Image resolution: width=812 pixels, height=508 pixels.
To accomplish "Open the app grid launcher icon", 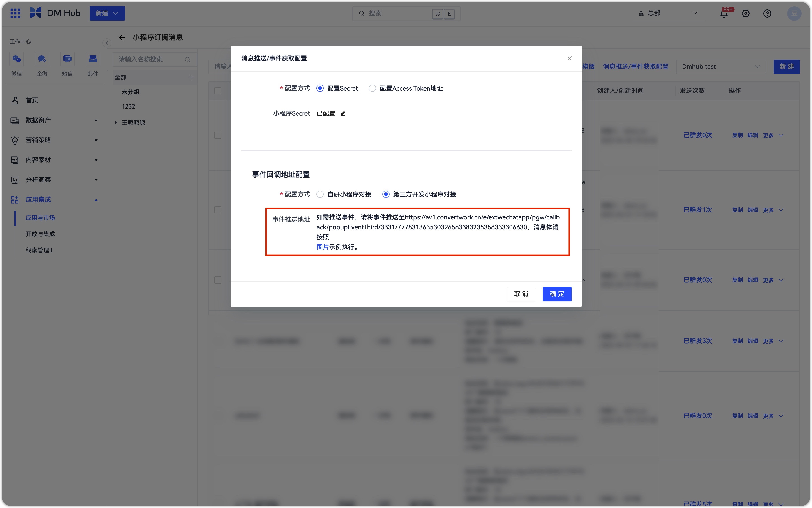I will click(15, 14).
